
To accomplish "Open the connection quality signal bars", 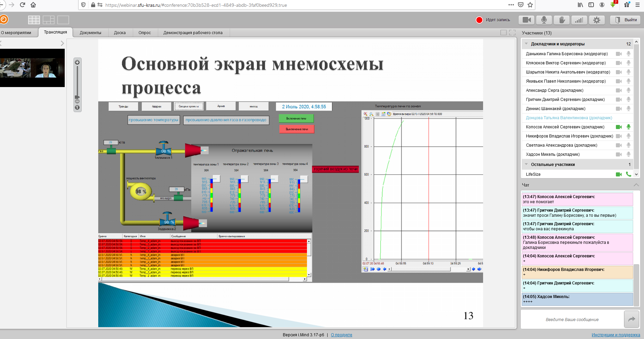I will click(579, 20).
